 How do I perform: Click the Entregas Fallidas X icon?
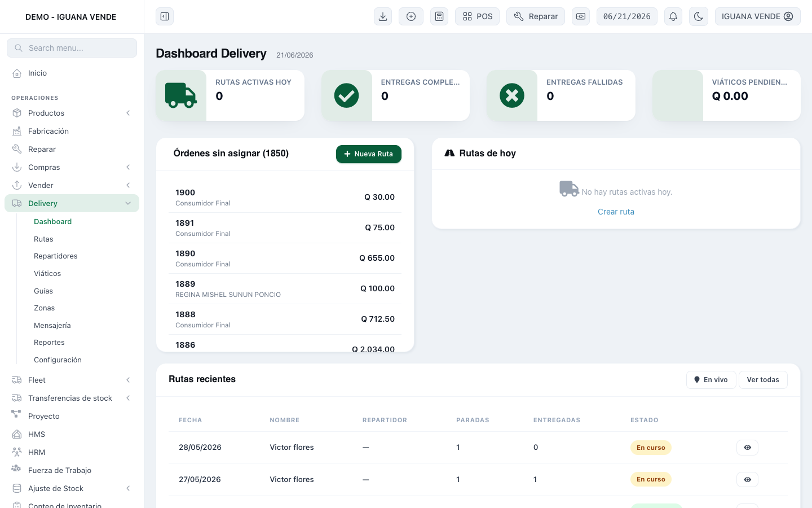click(512, 95)
